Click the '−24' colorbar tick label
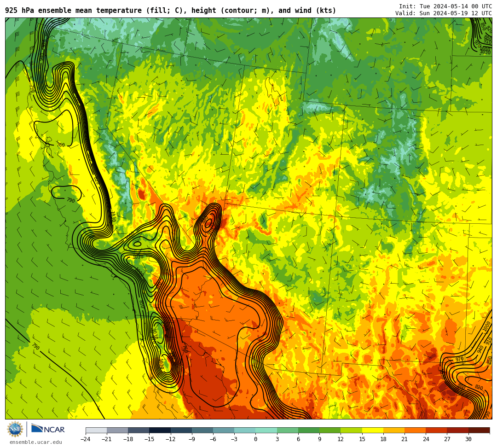This screenshot has width=497, height=448. pos(86,439)
